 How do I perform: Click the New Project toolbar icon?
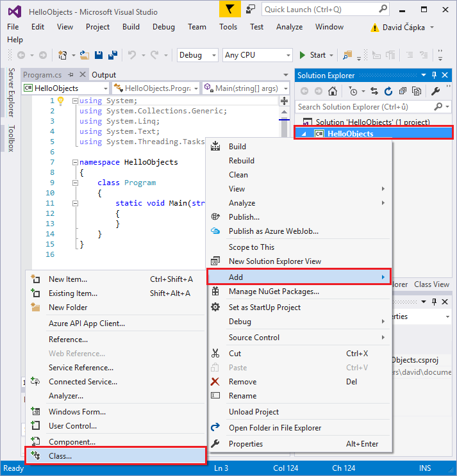click(x=63, y=55)
